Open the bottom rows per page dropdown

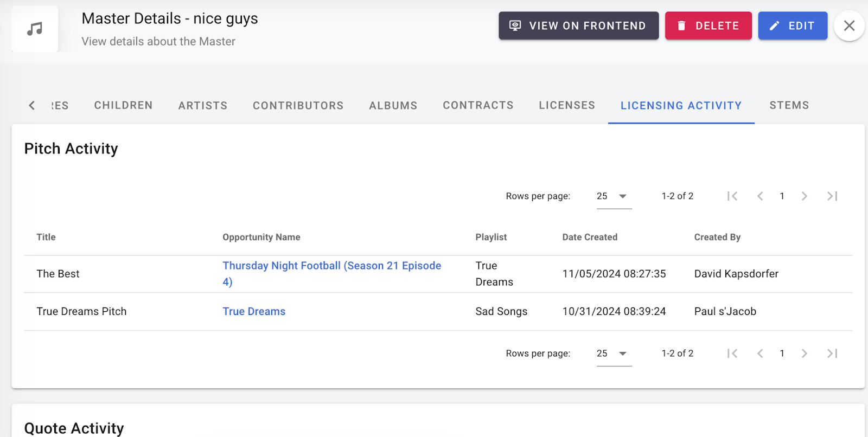pos(614,354)
